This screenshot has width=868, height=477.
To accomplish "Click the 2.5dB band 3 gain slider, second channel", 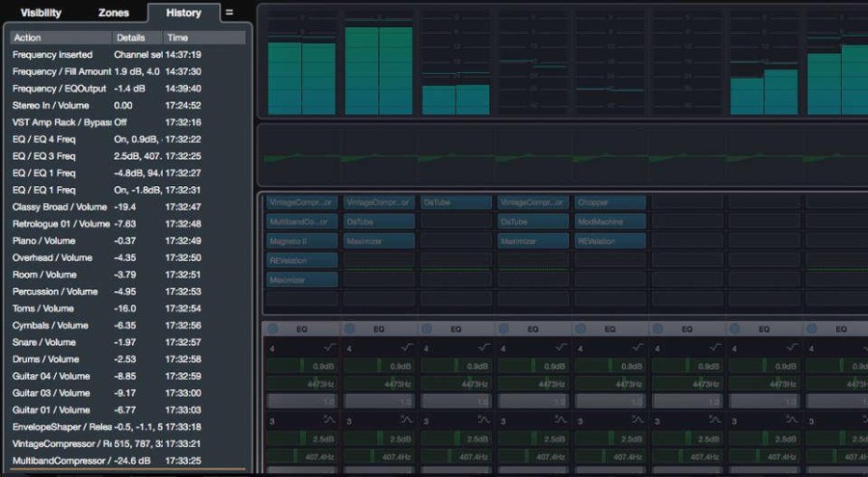I will (x=379, y=438).
